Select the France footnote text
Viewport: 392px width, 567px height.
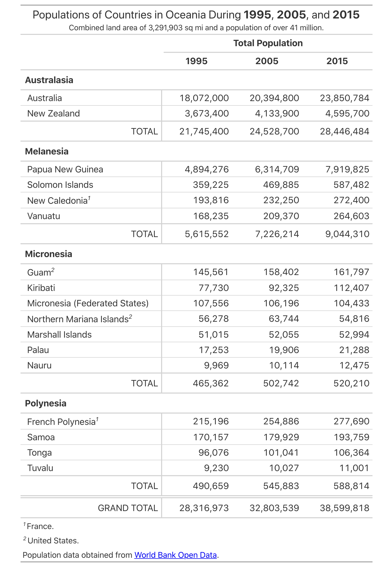[x=40, y=526]
